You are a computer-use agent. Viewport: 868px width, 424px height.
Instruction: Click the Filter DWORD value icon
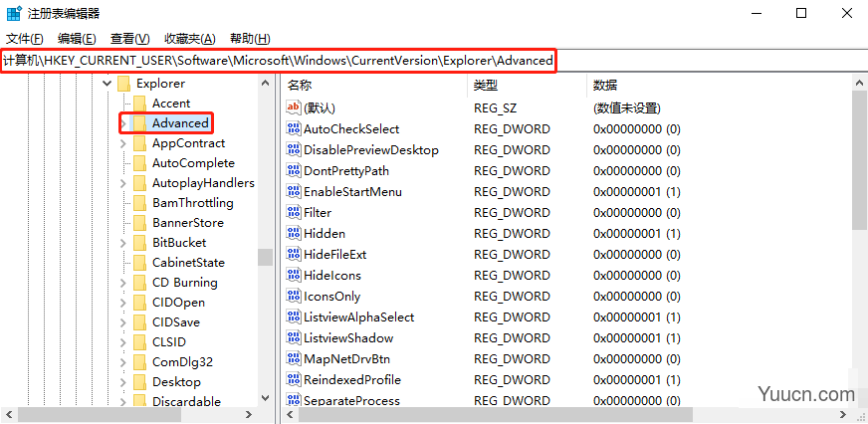[294, 213]
